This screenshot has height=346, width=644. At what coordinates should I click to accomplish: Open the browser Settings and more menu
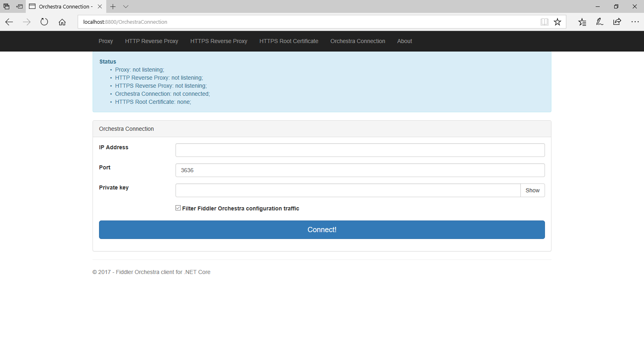coord(635,22)
